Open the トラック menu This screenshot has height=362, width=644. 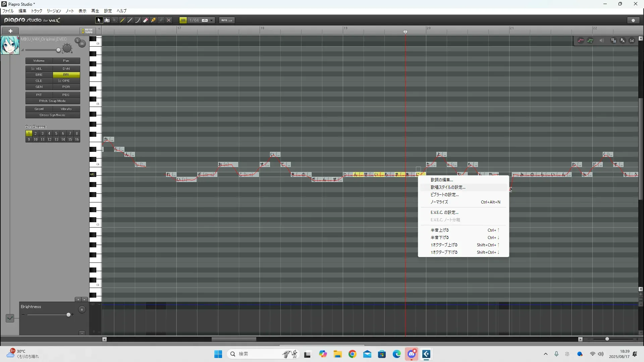click(x=37, y=11)
